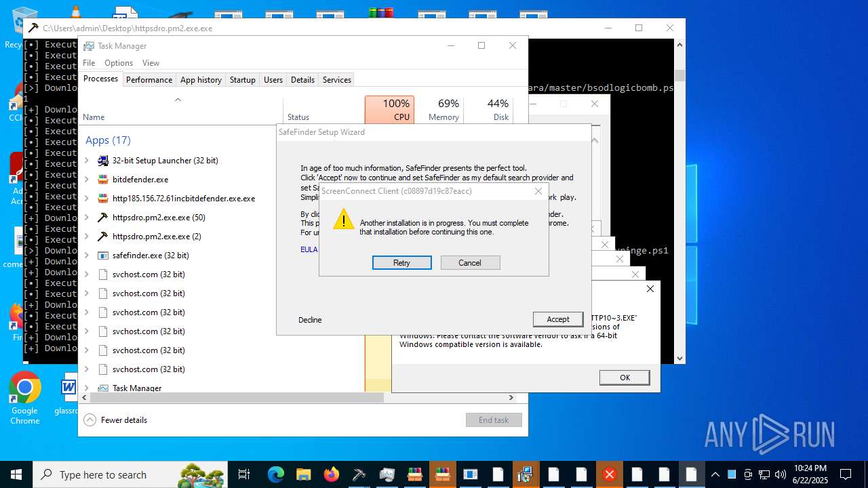Close the ScreenConnect Client dialog

538,191
